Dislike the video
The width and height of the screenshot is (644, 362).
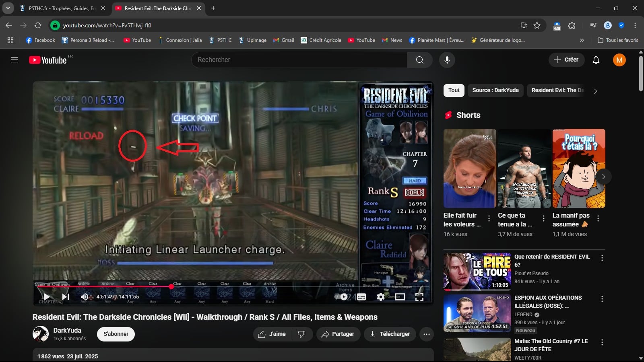coord(301,334)
